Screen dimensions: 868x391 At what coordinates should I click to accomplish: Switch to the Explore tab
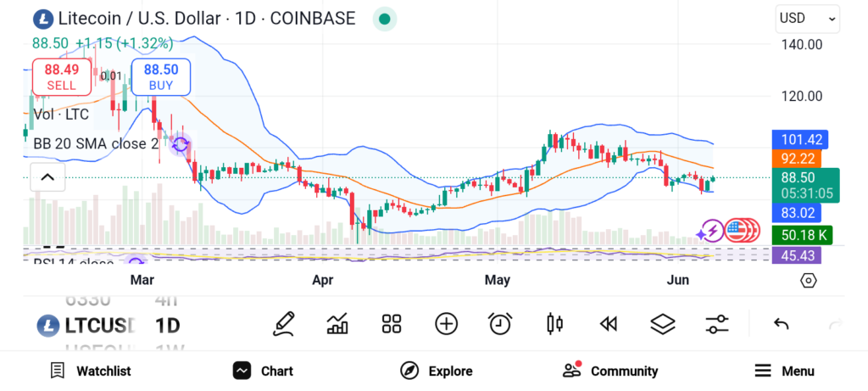[437, 371]
